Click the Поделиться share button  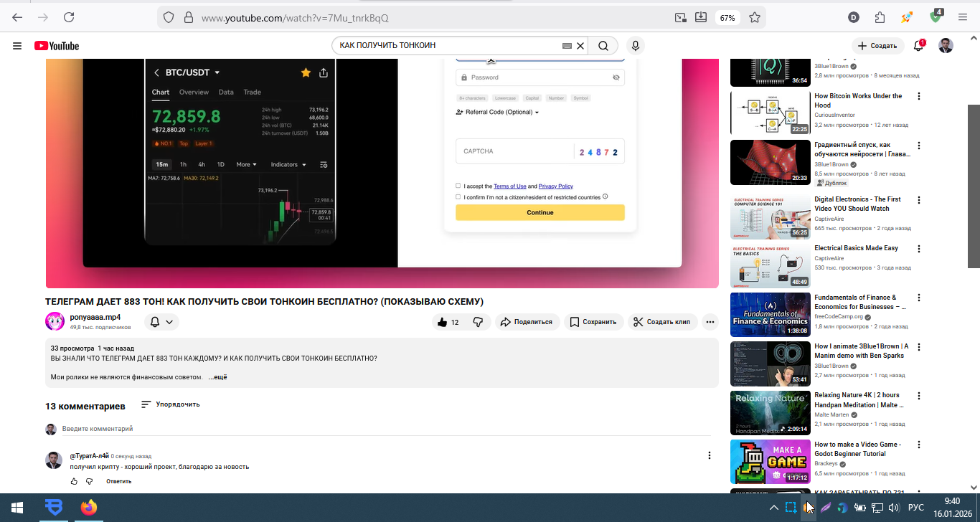pyautogui.click(x=527, y=322)
